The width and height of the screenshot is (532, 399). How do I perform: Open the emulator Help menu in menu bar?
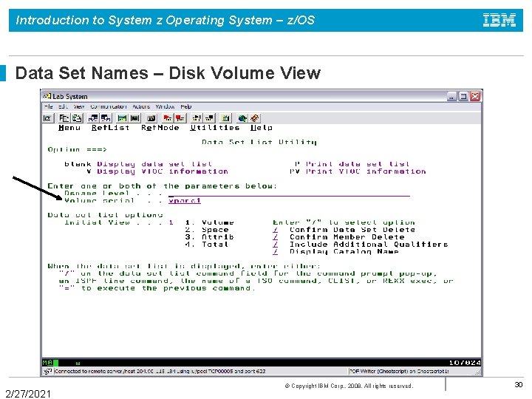click(x=186, y=106)
